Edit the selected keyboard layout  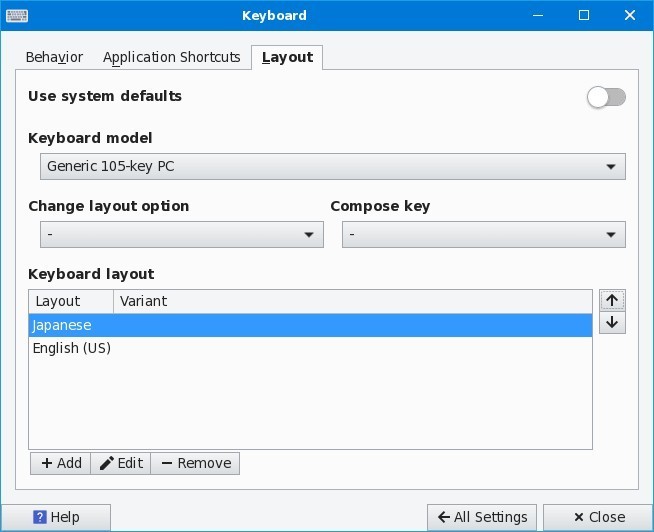[x=121, y=463]
